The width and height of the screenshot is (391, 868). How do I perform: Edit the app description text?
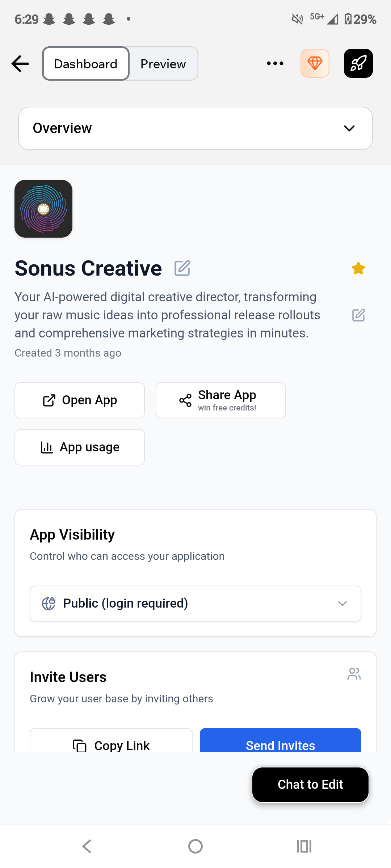pyautogui.click(x=358, y=315)
